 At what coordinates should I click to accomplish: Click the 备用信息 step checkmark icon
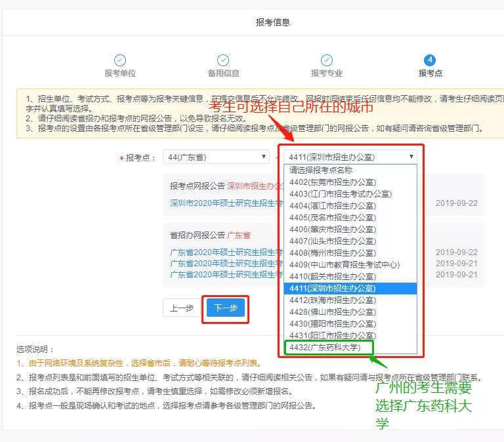click(x=223, y=60)
